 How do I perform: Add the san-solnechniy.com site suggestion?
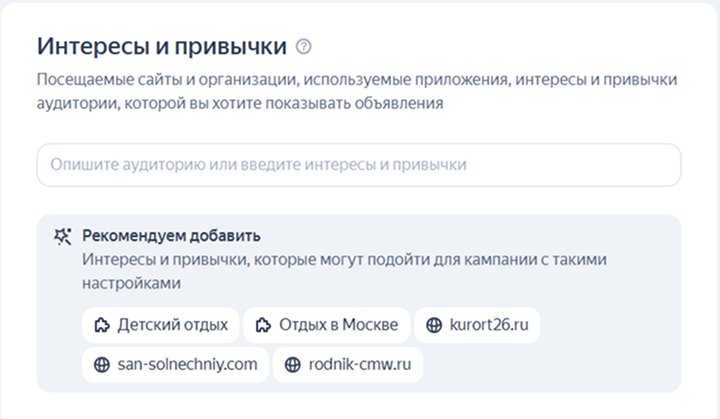tap(175, 364)
